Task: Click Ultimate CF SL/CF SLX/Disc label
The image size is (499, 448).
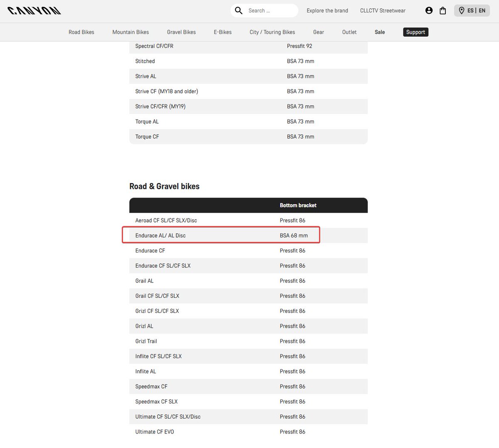Action: point(168,417)
